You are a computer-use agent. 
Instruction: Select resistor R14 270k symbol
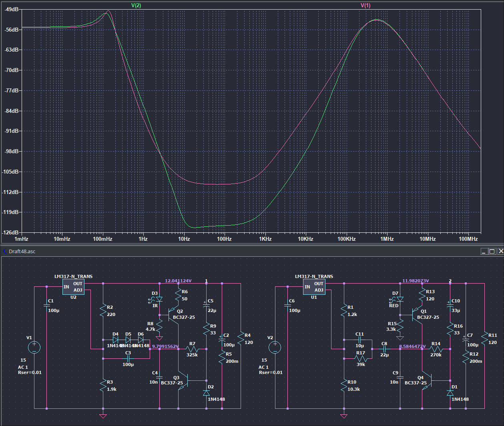click(x=436, y=349)
